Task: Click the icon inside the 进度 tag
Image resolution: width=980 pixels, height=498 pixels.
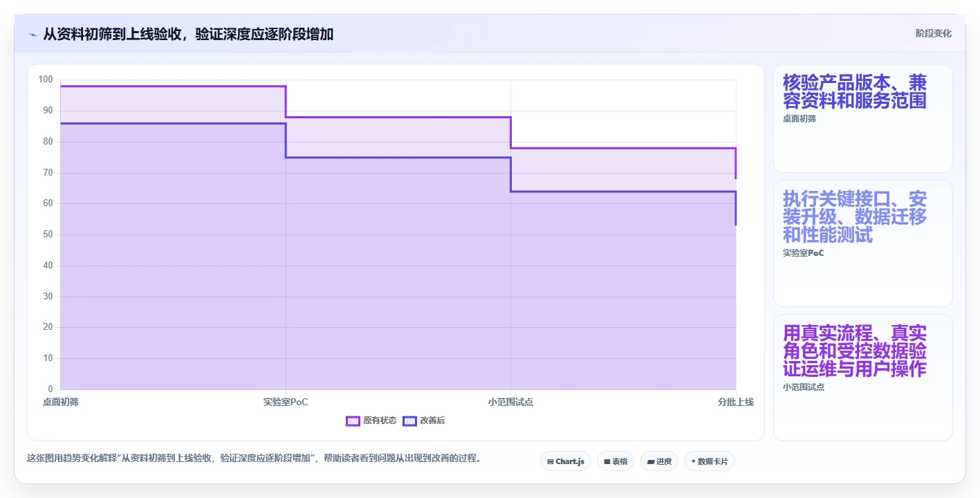Action: [x=651, y=461]
